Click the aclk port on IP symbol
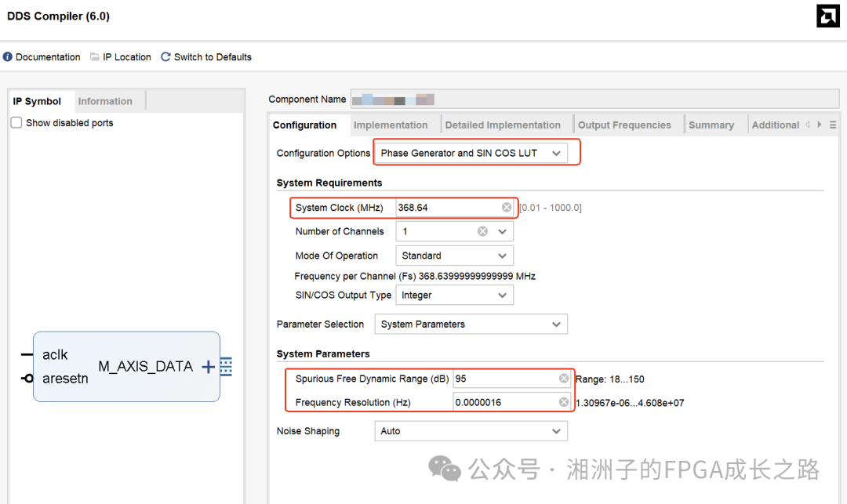Viewport: 847px width, 504px height. point(55,354)
